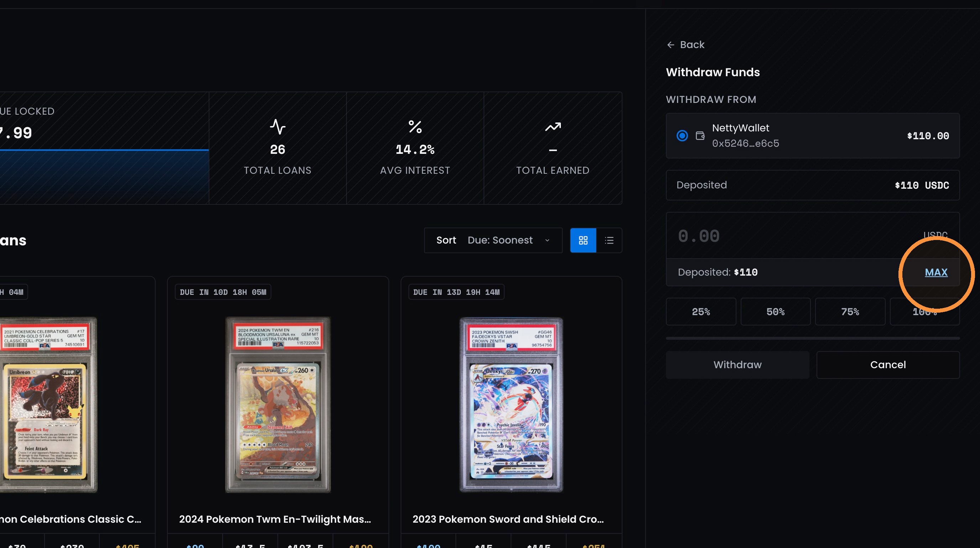Focus the 0.00 USDC amount field
The height and width of the screenshot is (548, 980).
tap(813, 236)
